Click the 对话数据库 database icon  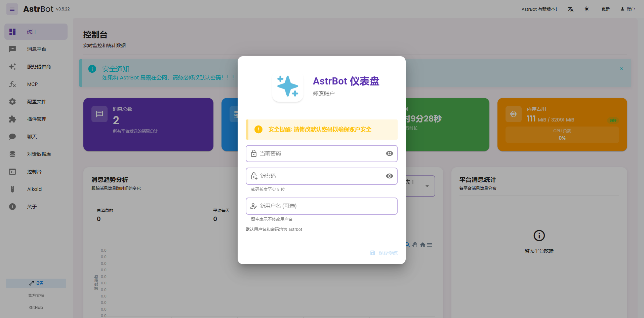pyautogui.click(x=12, y=154)
